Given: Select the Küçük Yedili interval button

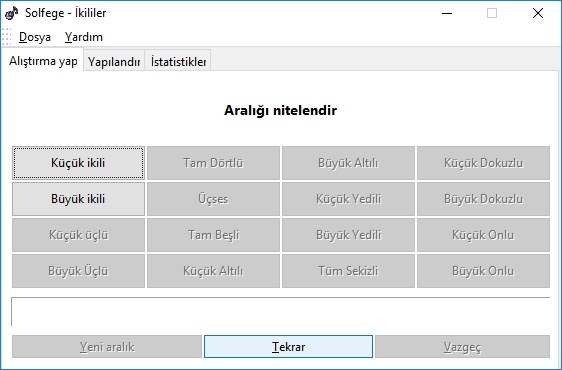Looking at the screenshot, I should click(348, 199).
